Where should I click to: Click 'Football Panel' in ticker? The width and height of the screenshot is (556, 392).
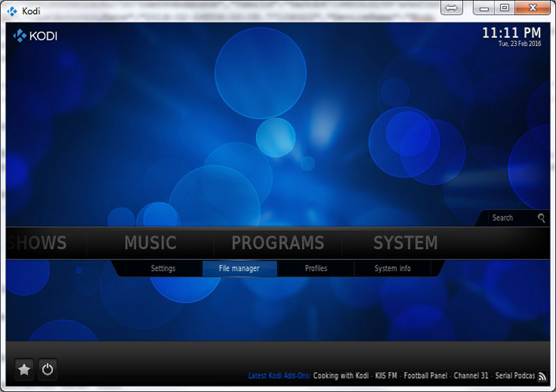425,376
